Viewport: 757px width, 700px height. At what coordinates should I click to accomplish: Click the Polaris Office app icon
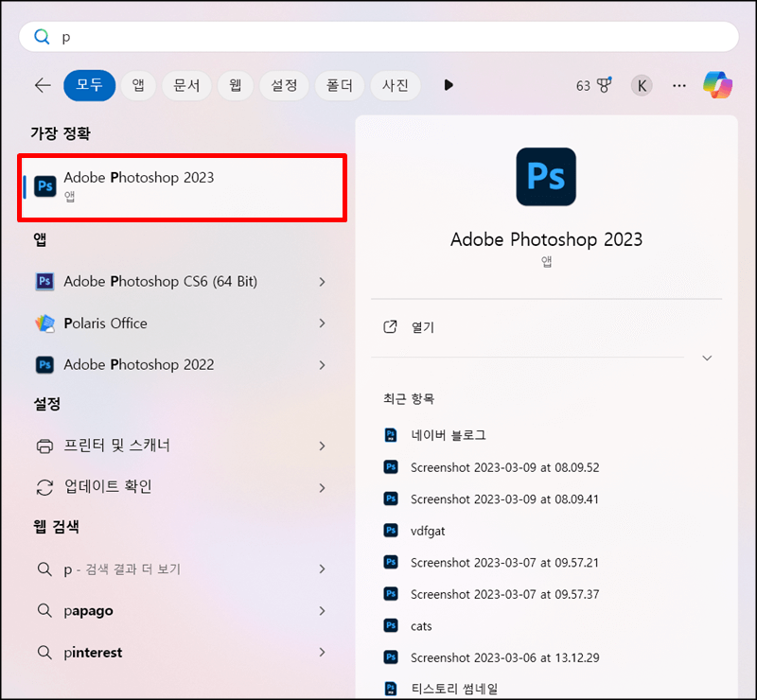click(x=44, y=324)
